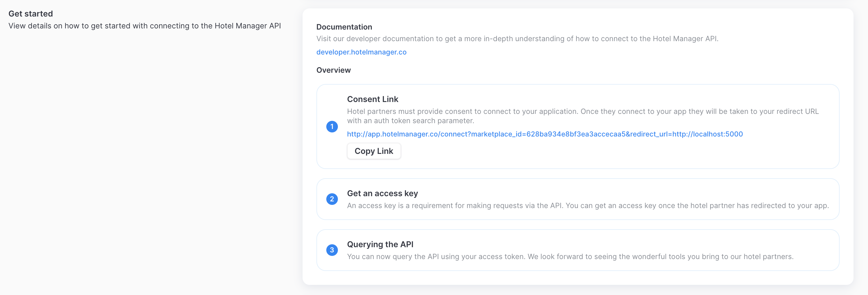Click the Querying the API heading
The width and height of the screenshot is (868, 295).
click(x=380, y=244)
